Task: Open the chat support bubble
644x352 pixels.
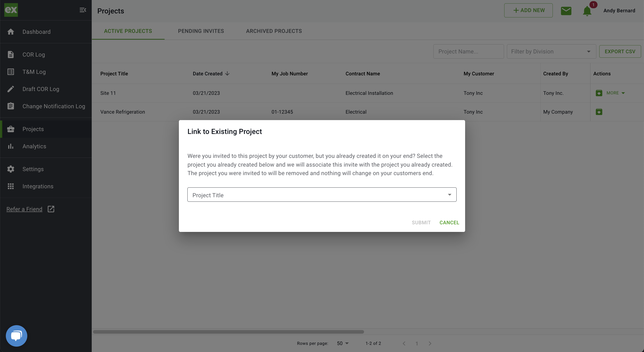Action: [x=17, y=336]
